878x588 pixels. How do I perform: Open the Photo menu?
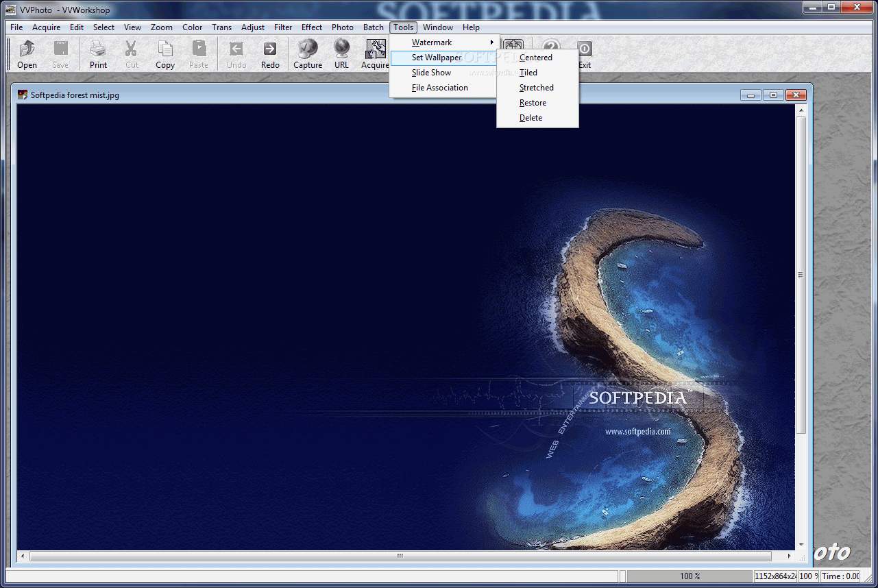click(x=343, y=27)
